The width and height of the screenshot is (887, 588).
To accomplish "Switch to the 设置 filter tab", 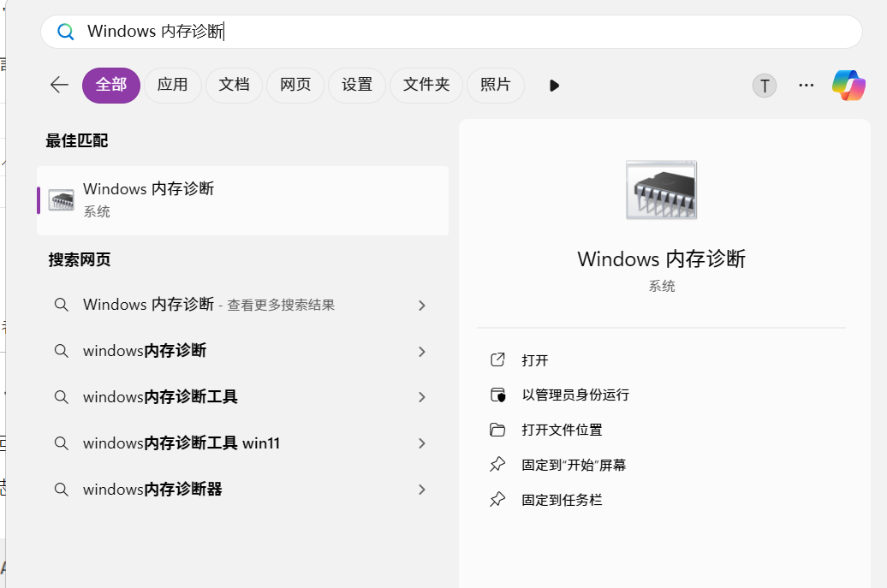I will pos(357,85).
